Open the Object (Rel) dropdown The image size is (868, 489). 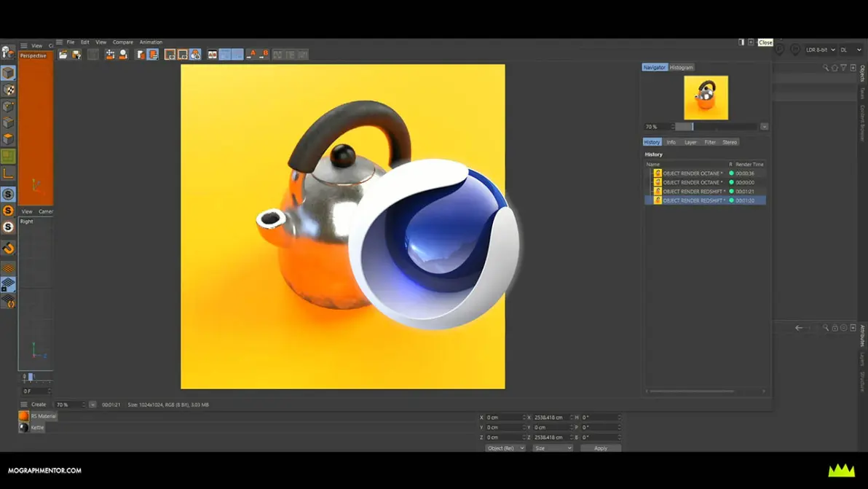(505, 448)
